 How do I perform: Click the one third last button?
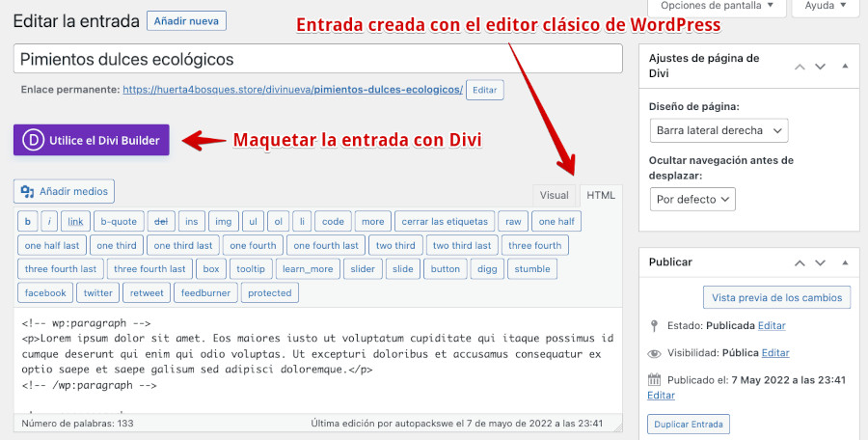[182, 245]
